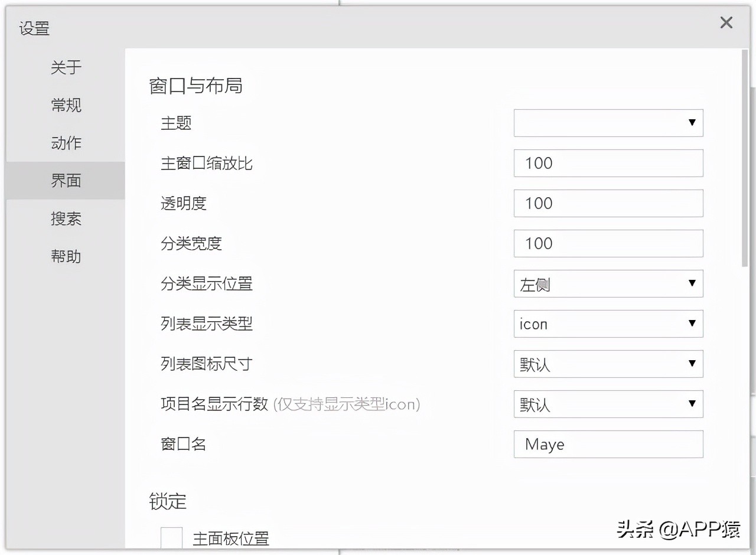
Task: Click the arrow icon beside 列表图标尺寸
Action: tap(692, 364)
